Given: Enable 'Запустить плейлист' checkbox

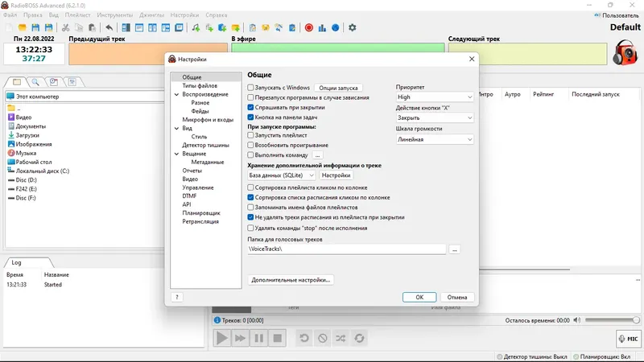Looking at the screenshot, I should [x=250, y=135].
